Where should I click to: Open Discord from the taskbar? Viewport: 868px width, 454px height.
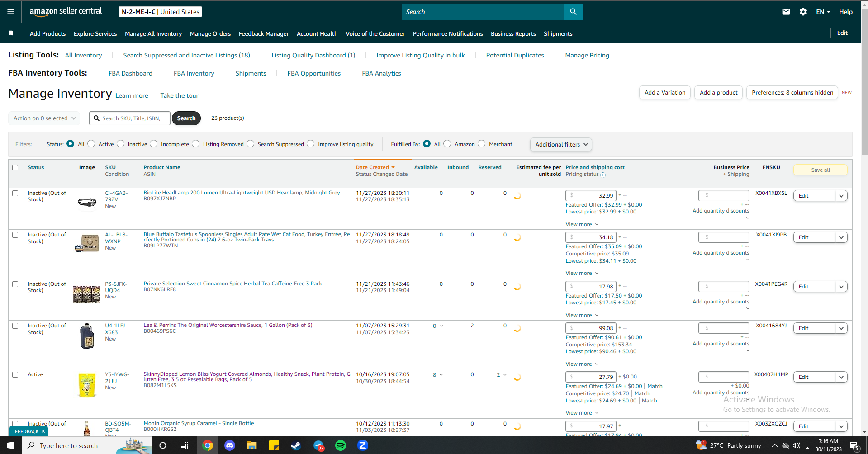(x=230, y=445)
